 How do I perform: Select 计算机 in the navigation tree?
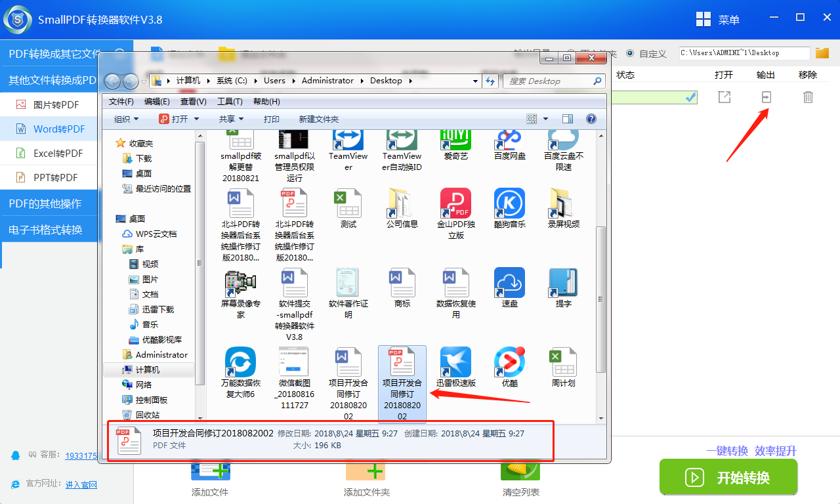[x=148, y=369]
